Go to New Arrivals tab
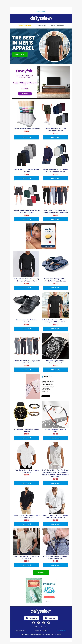 click(57, 25)
